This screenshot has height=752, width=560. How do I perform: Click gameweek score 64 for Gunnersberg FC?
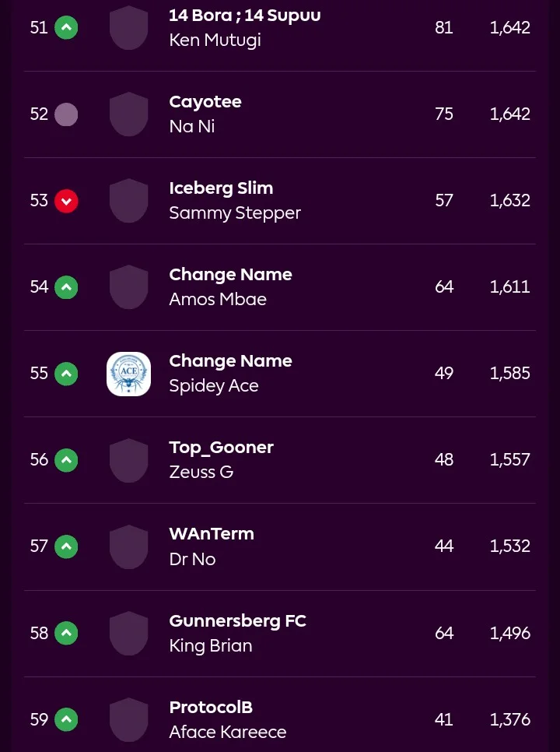click(x=444, y=633)
